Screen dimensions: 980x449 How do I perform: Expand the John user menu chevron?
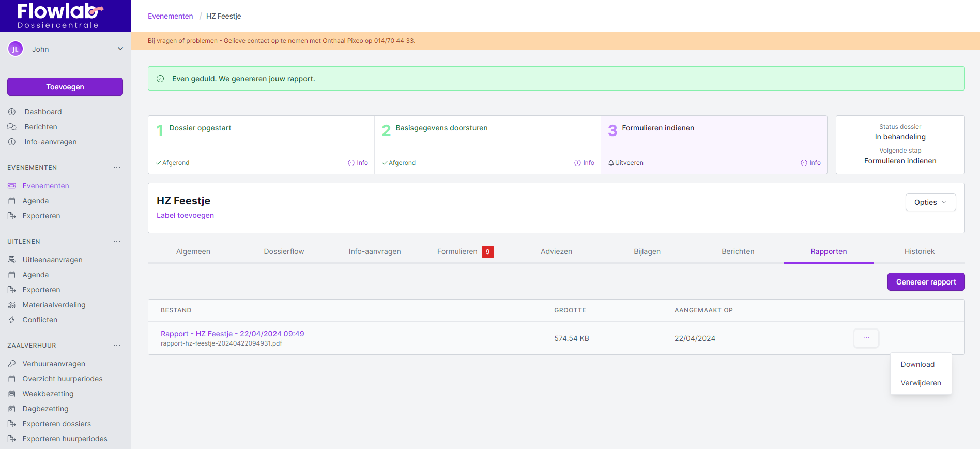pos(120,49)
